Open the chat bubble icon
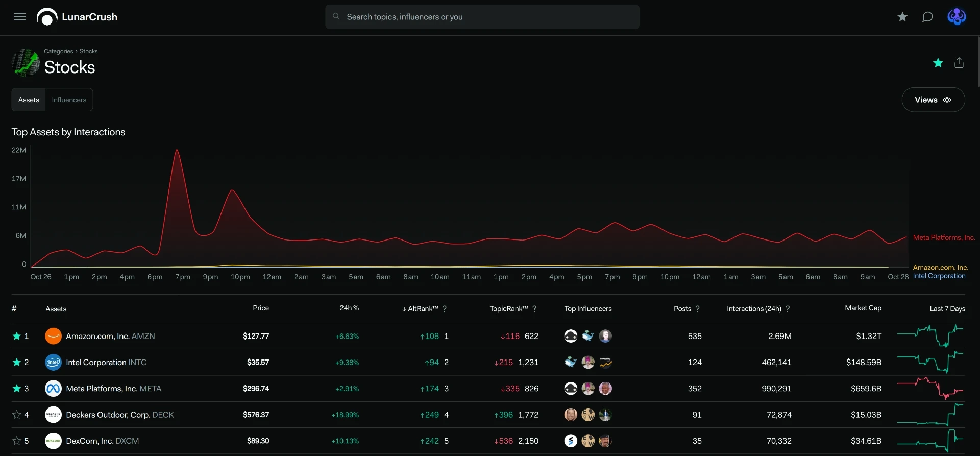 pos(927,17)
